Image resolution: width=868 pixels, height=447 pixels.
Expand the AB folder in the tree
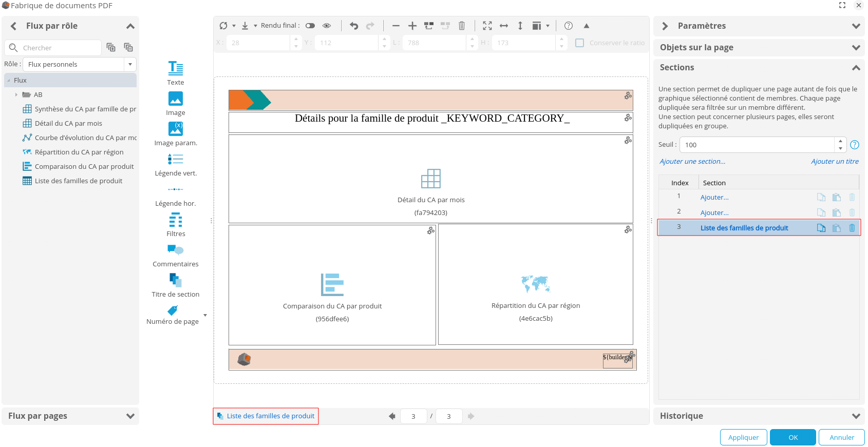[16, 95]
